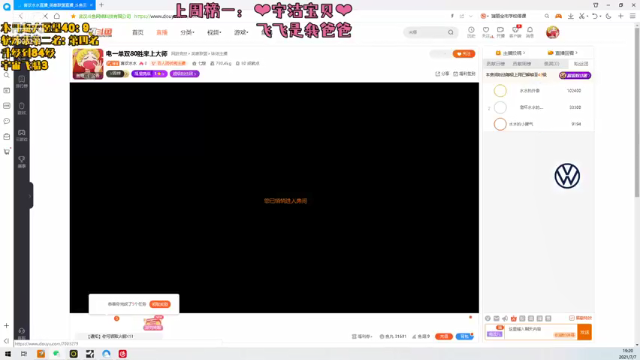Click the bookmark star in address bar
640x360 pixels.
click(73, 16)
